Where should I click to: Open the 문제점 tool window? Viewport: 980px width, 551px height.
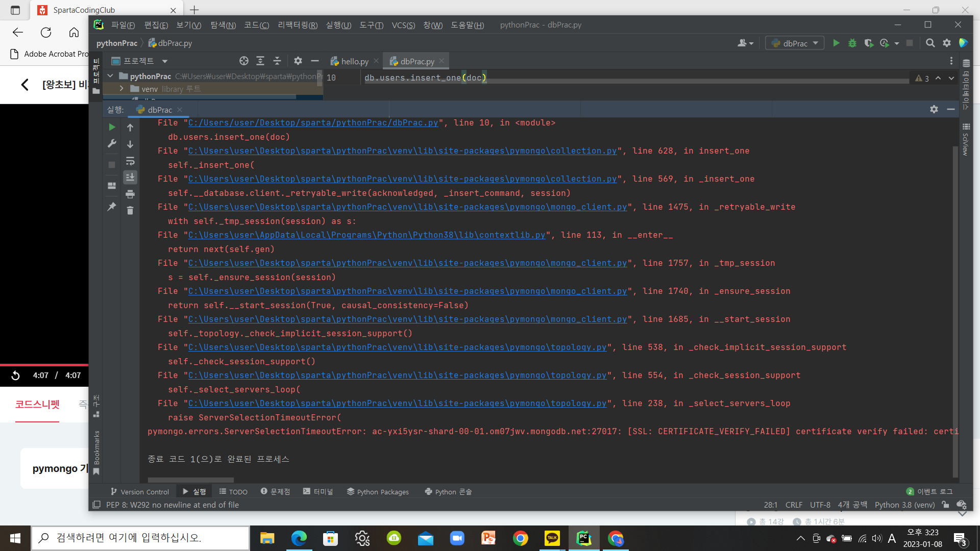[275, 492]
